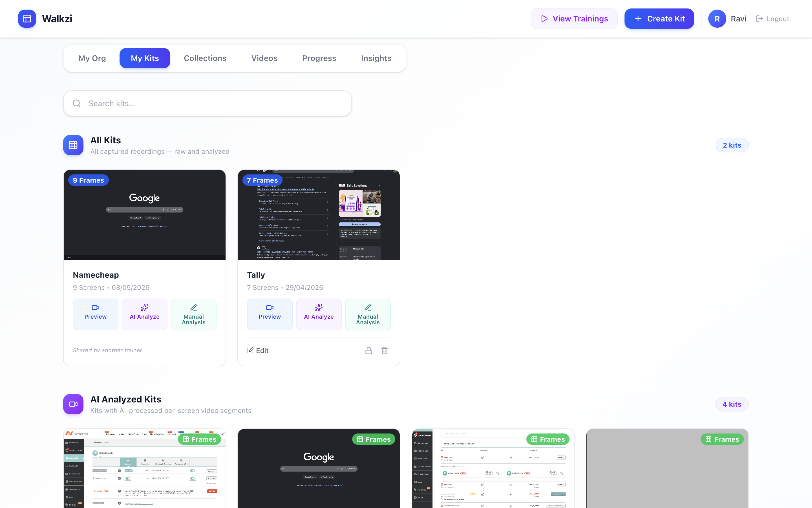Preview the Namecheap kit
The image size is (812, 508).
(96, 314)
